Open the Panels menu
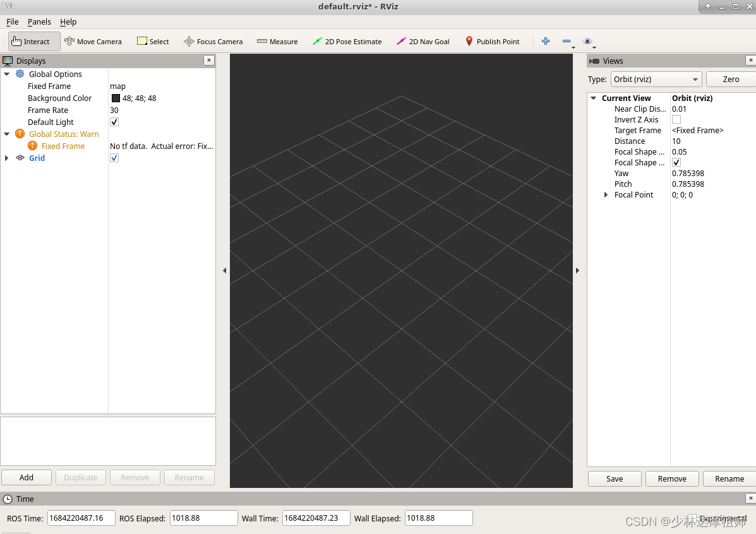The image size is (756, 534). click(x=39, y=21)
